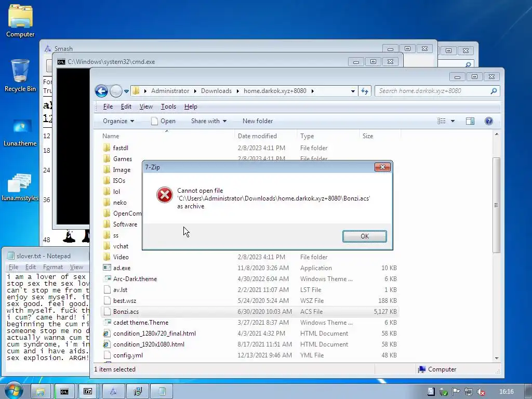Sort by Date modified column header
The image size is (532, 399).
[x=265, y=136]
